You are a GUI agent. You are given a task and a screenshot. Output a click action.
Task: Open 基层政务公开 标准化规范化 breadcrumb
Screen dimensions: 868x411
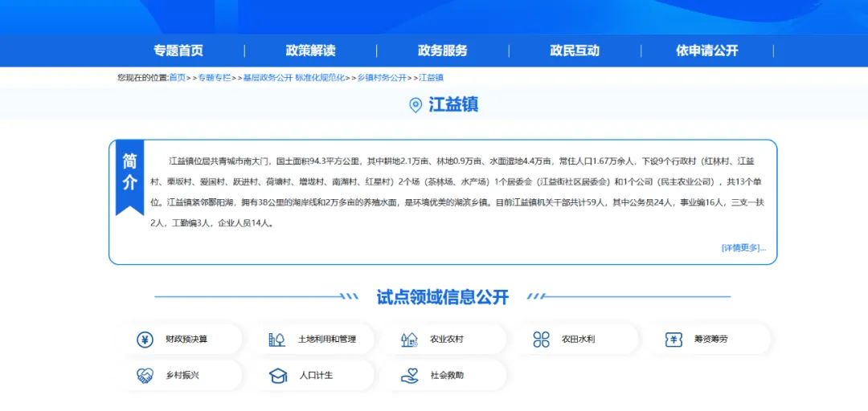[293, 78]
